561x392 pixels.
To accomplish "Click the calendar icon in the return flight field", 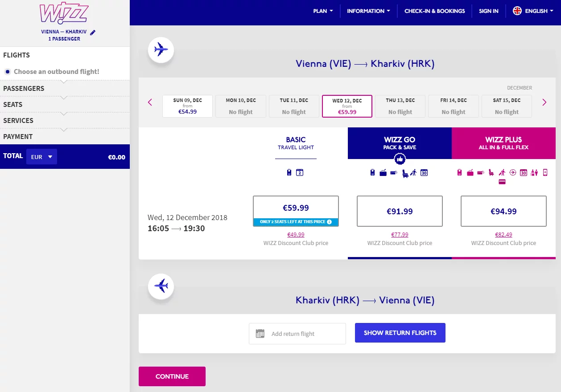I will 260,334.
